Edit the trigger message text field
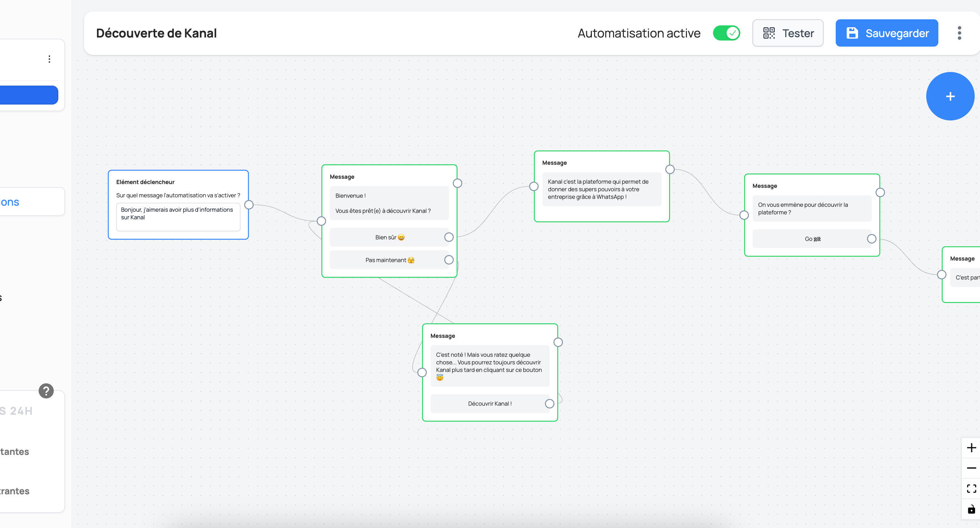 178,216
